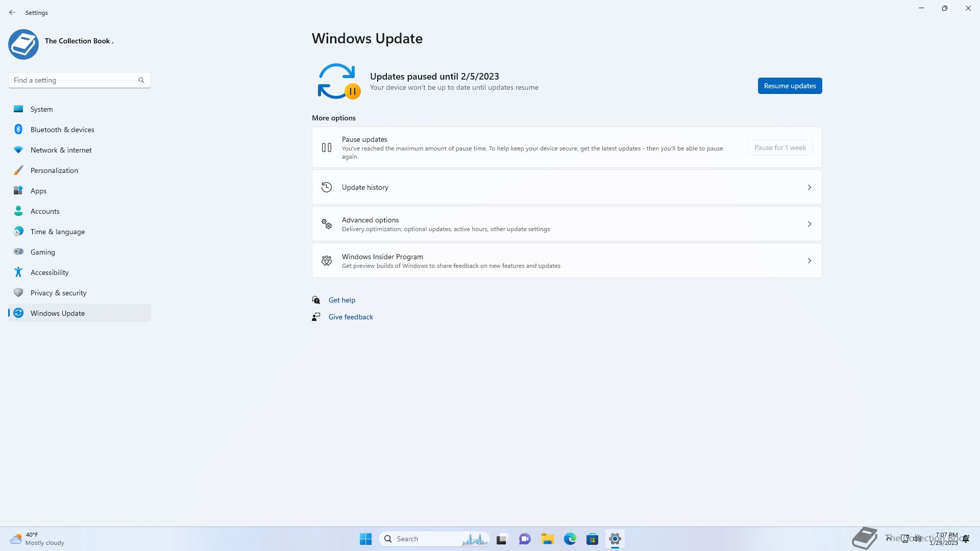Click the search magnifier in Find a setting
This screenshot has height=551, width=980.
[x=141, y=80]
